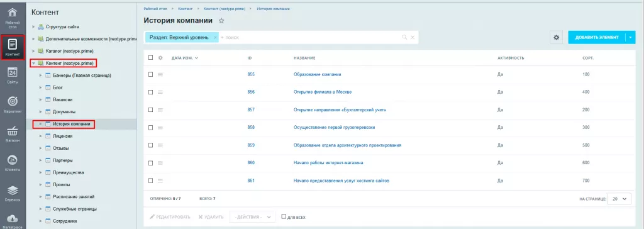Check the row 857 checkbox

(x=151, y=109)
